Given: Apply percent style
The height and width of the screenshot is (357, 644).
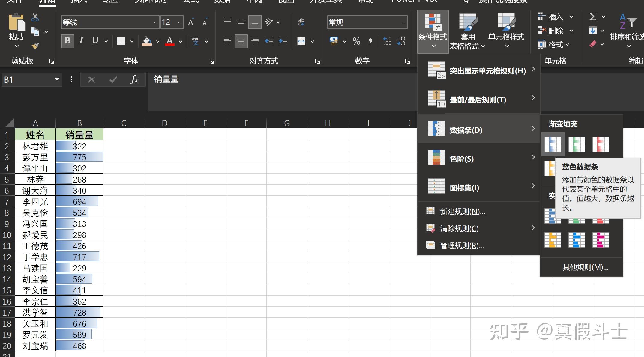Looking at the screenshot, I should point(356,41).
